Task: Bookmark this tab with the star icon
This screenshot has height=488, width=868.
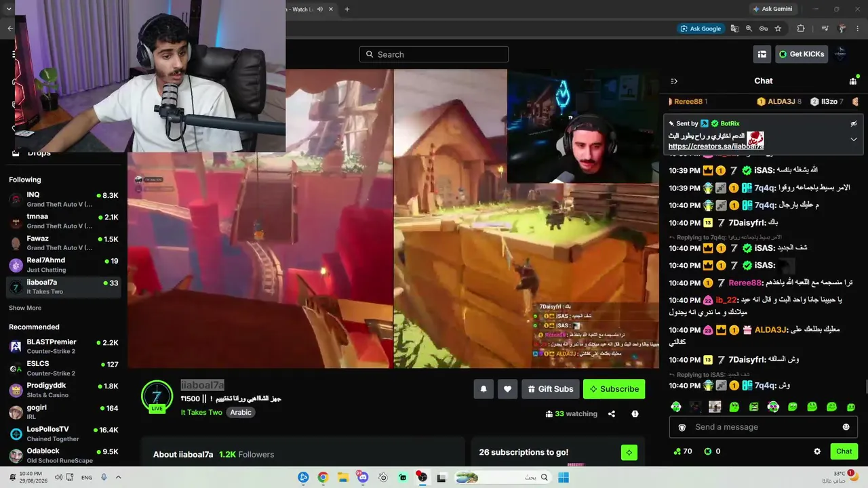Action: point(778,28)
